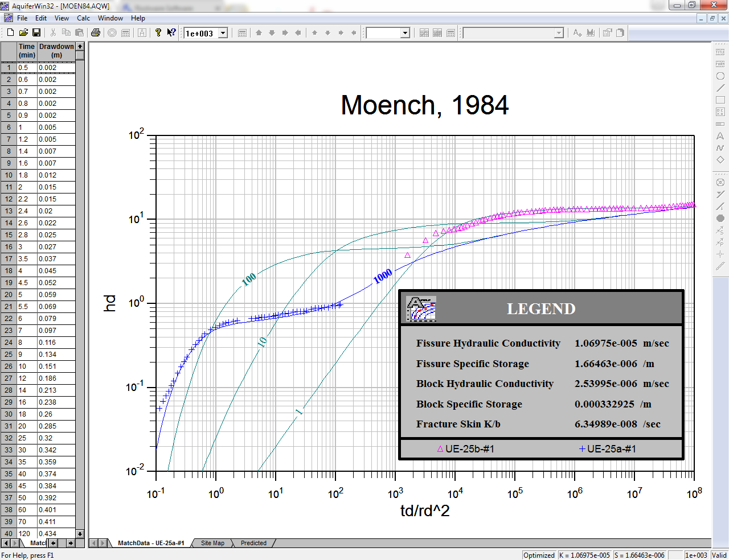The image size is (729, 560).
Task: Select the diagonal line drawing tool
Action: pos(720,88)
